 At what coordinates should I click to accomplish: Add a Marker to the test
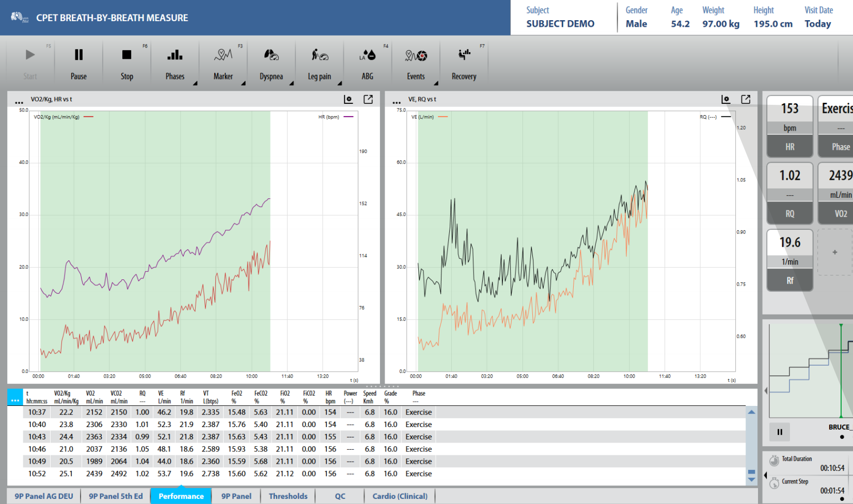coord(223,64)
